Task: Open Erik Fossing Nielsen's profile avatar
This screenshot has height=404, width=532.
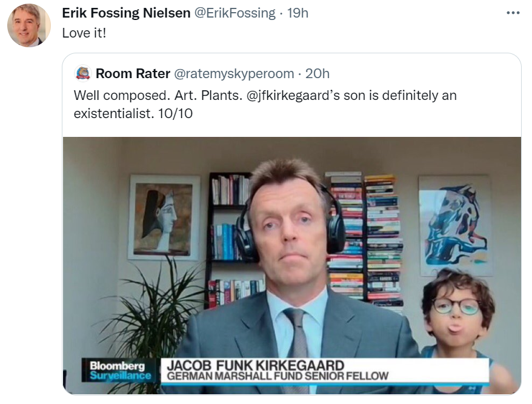Action: [x=29, y=25]
